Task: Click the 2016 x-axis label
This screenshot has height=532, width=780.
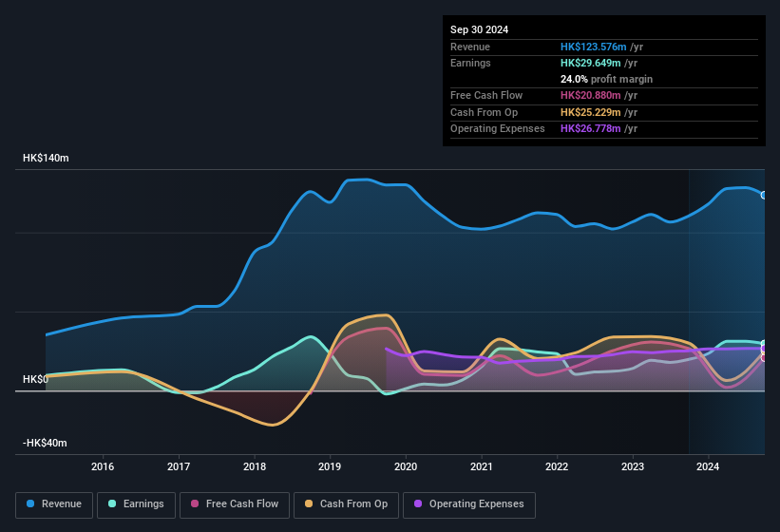Action: [103, 466]
